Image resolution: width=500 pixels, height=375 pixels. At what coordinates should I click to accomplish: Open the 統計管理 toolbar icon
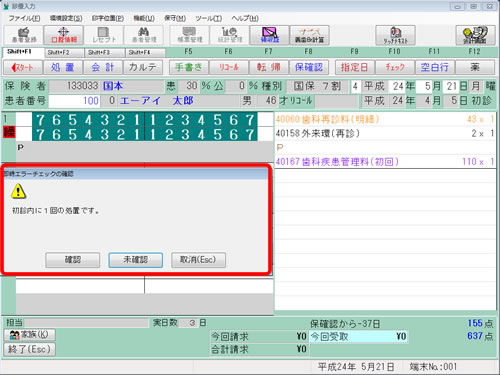(230, 35)
